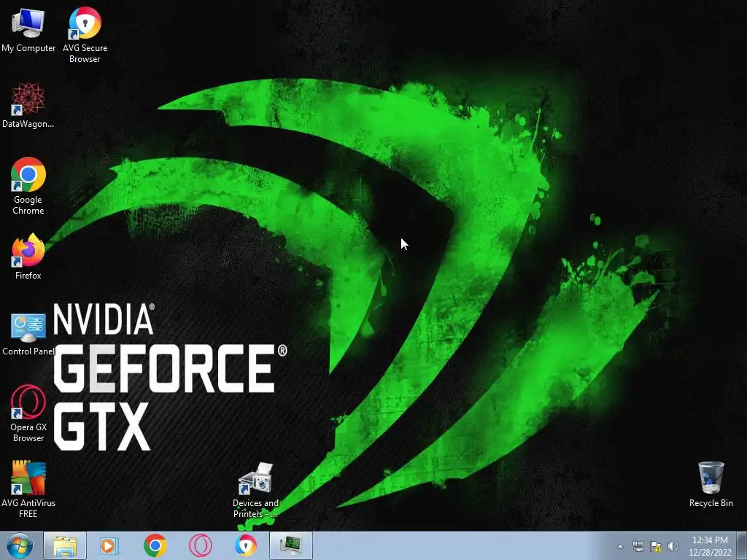
Task: Select Google Chrome desktop shortcut
Action: 28,186
